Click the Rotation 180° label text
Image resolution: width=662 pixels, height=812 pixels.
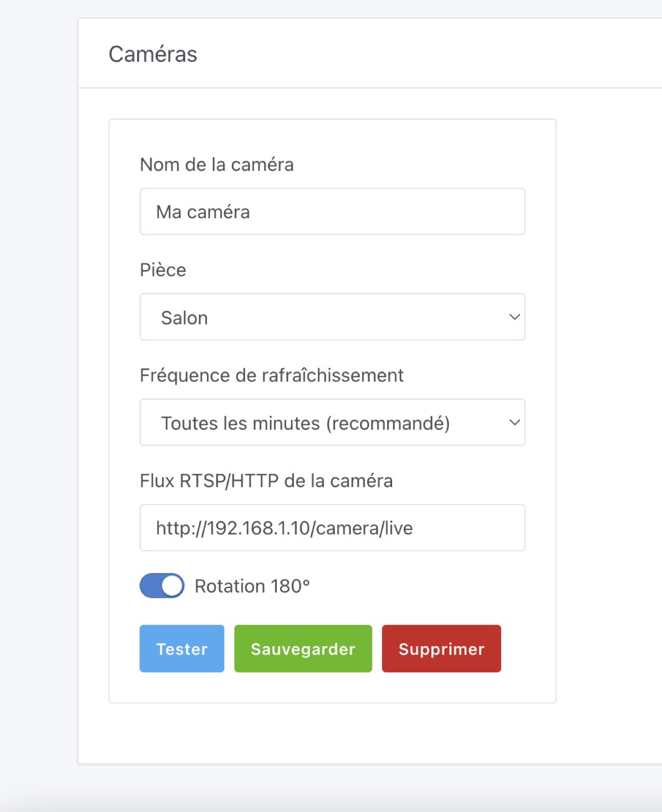click(252, 586)
